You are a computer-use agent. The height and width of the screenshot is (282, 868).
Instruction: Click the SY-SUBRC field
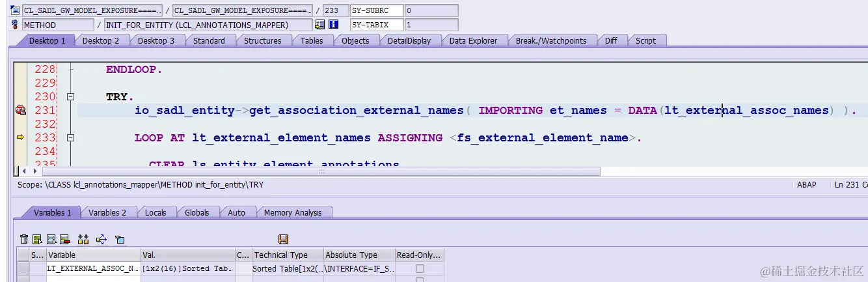377,10
